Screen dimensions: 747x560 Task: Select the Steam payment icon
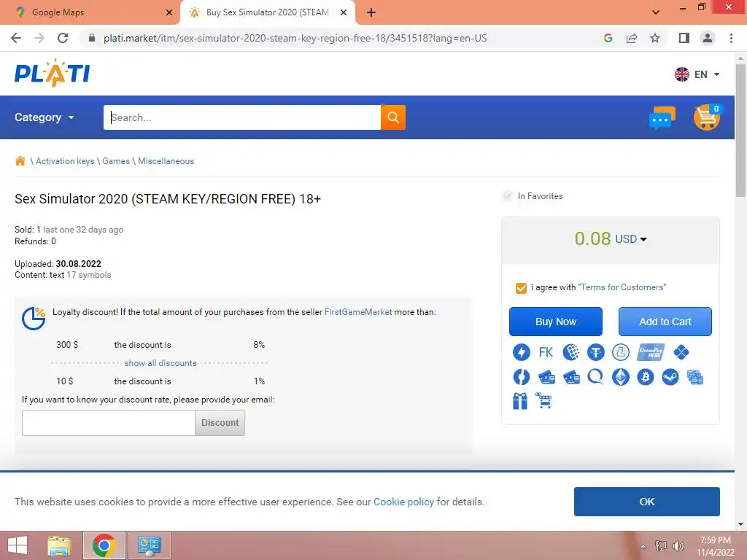(670, 377)
